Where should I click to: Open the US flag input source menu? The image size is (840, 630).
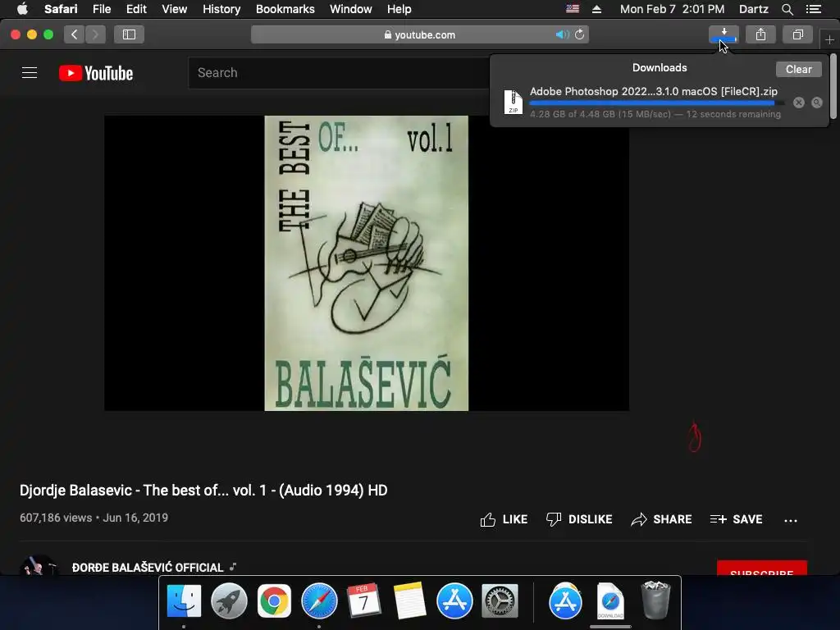(573, 8)
